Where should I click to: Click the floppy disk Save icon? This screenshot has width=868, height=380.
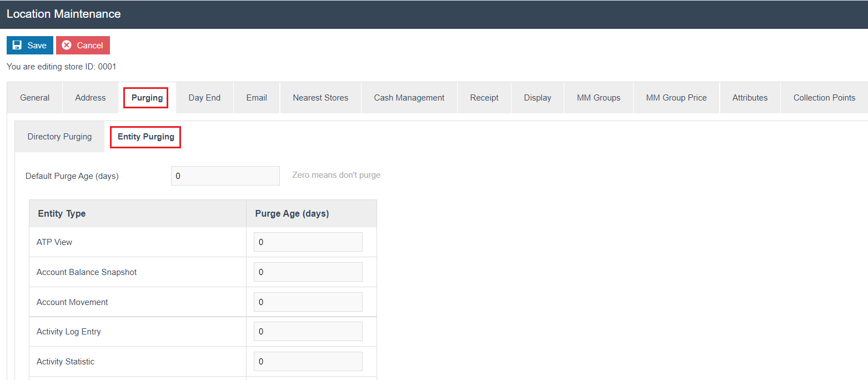pos(17,46)
